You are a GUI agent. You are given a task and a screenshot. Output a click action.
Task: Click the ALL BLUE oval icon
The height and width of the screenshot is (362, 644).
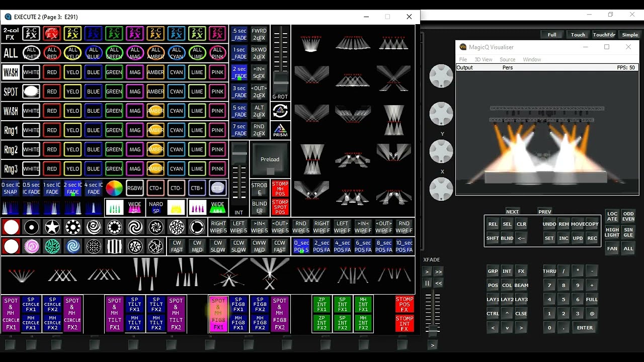point(94,53)
